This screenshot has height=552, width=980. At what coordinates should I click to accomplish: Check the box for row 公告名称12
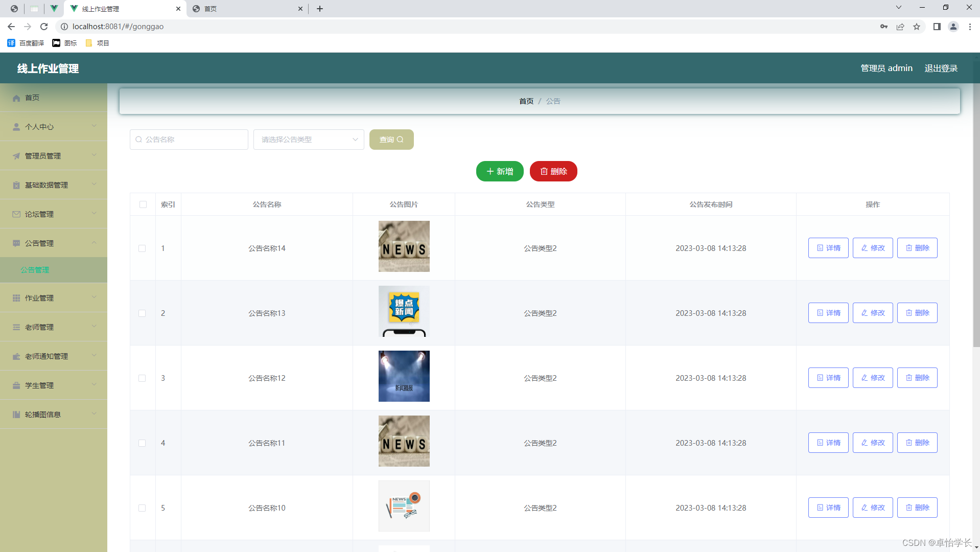pyautogui.click(x=142, y=378)
